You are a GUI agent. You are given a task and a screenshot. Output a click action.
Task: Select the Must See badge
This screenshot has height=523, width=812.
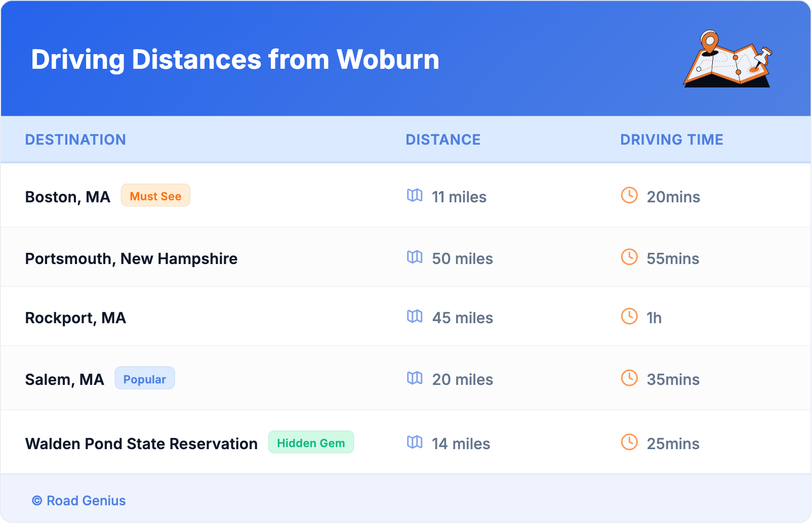pos(155,196)
